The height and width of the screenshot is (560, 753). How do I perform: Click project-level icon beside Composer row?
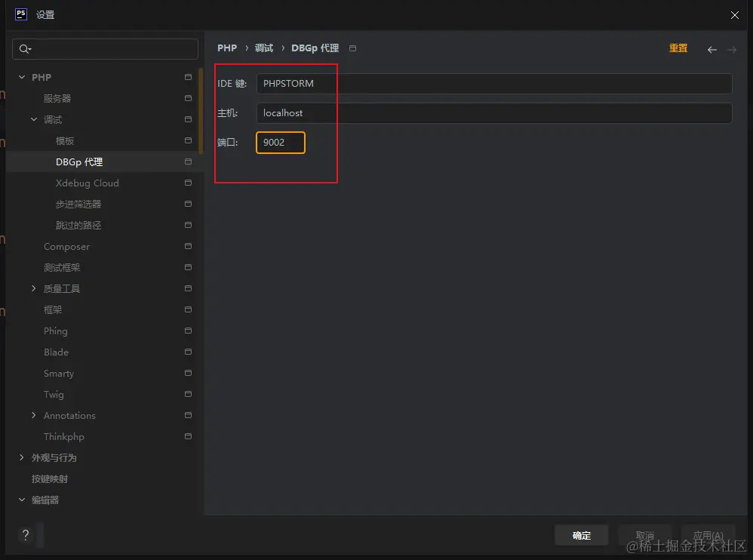(x=189, y=246)
